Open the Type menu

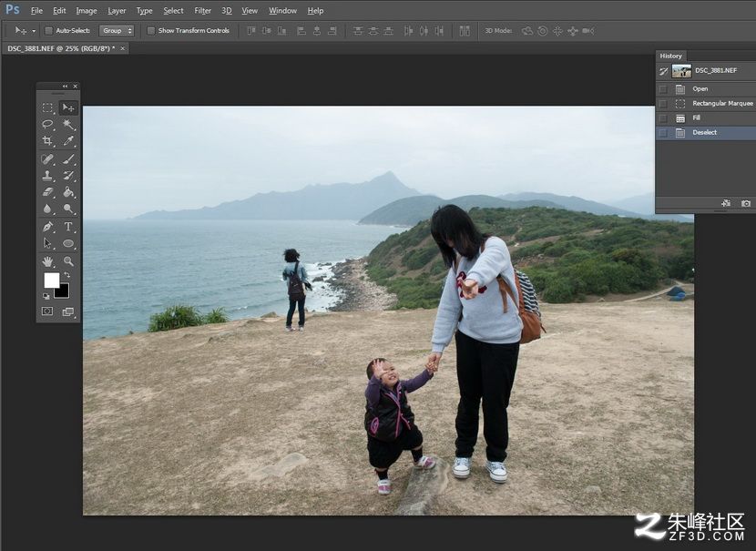pos(144,11)
